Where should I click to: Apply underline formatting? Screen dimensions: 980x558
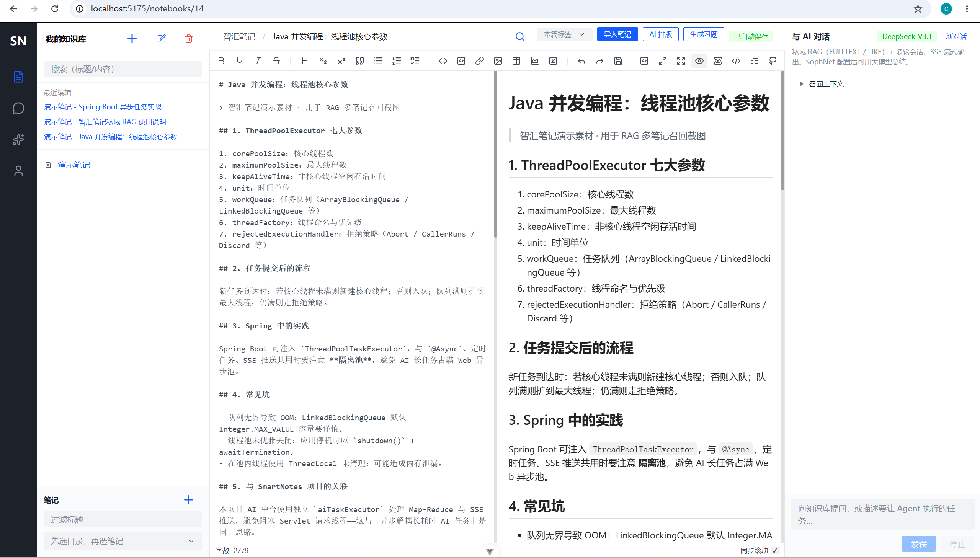tap(240, 61)
